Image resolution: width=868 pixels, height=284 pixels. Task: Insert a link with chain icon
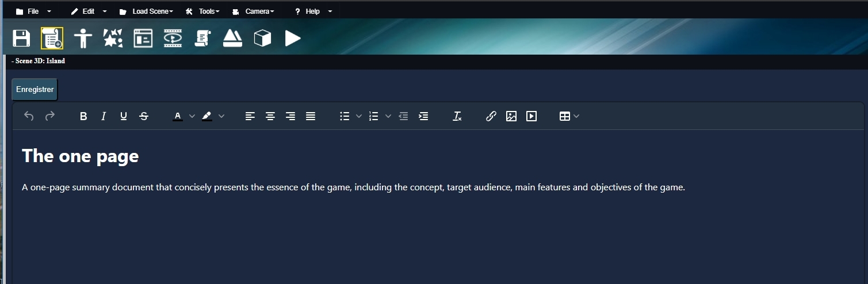491,116
